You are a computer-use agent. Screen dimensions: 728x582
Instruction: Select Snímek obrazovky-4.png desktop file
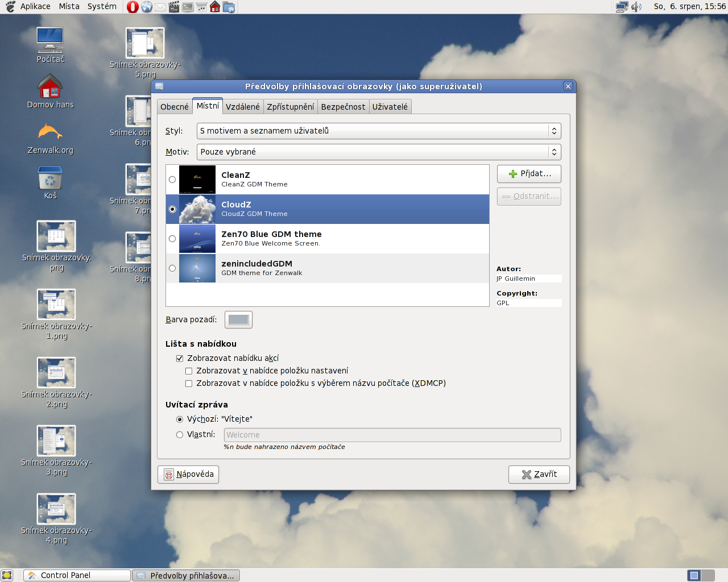click(56, 518)
